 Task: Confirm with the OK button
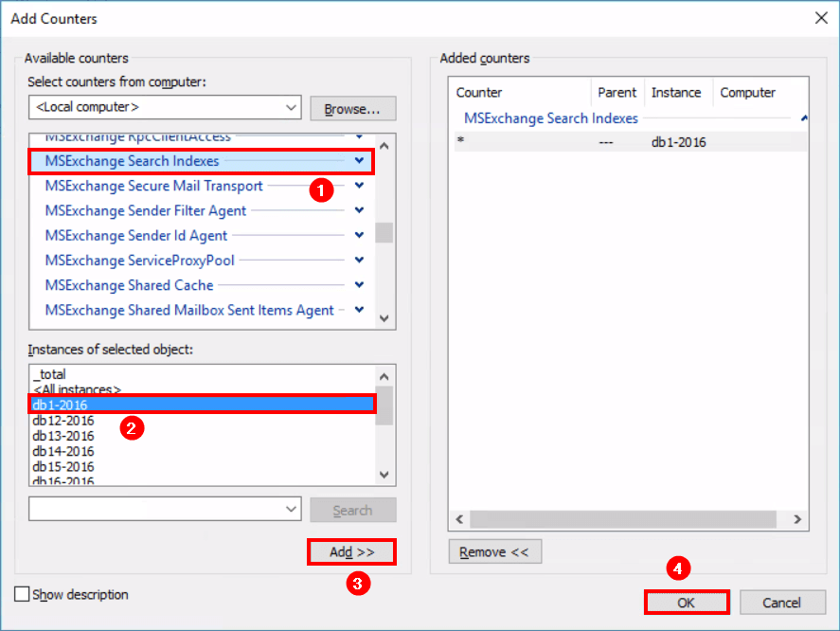click(x=687, y=603)
